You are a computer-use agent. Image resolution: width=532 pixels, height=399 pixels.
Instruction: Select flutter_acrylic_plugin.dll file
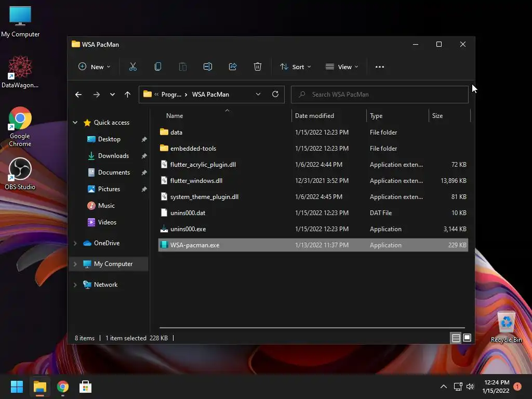coord(313,165)
